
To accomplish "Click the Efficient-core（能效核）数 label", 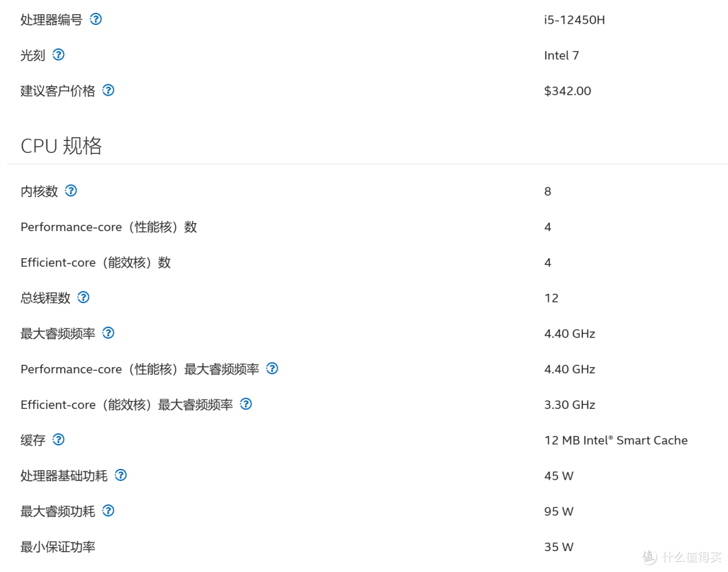I will point(96,263).
